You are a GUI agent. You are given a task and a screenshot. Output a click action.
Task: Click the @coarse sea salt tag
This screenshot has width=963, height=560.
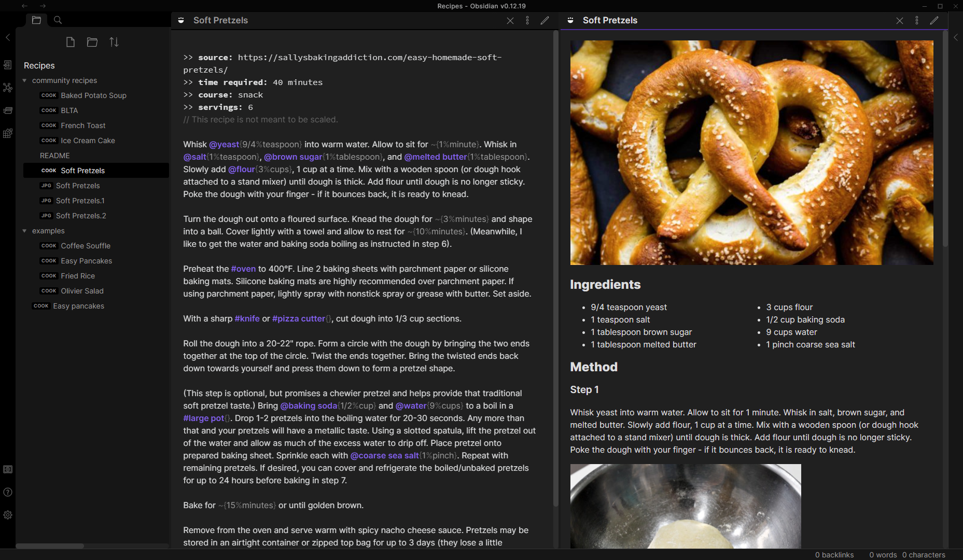pos(384,455)
